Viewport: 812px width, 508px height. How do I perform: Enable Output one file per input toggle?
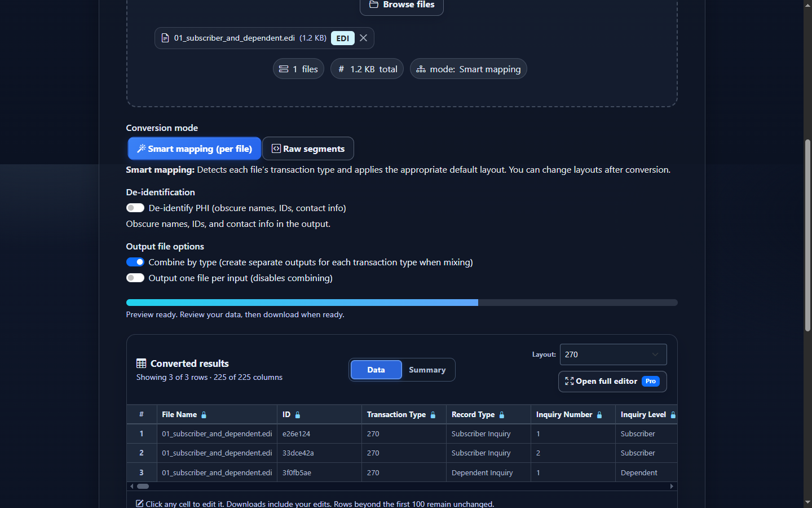(135, 278)
